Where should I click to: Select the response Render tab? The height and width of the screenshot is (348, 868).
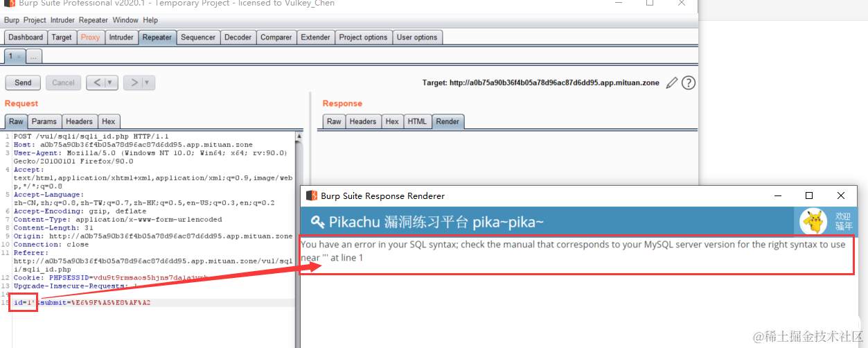pos(448,121)
